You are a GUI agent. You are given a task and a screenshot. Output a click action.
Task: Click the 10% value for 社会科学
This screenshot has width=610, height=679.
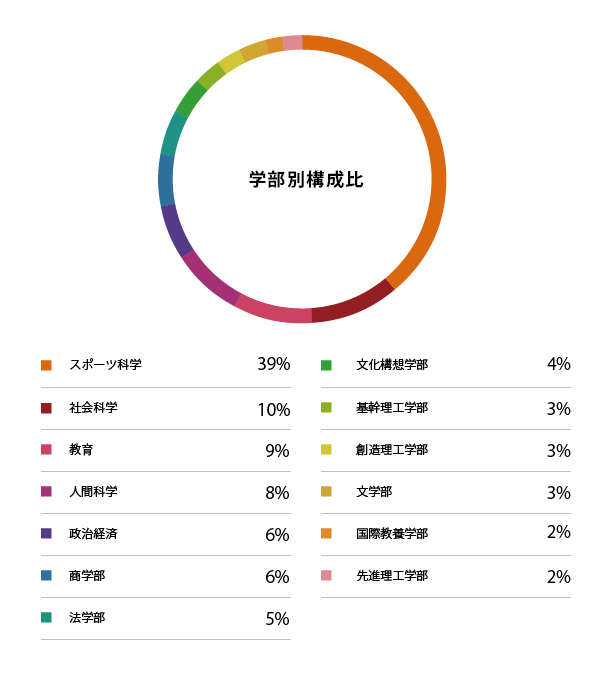(x=274, y=410)
